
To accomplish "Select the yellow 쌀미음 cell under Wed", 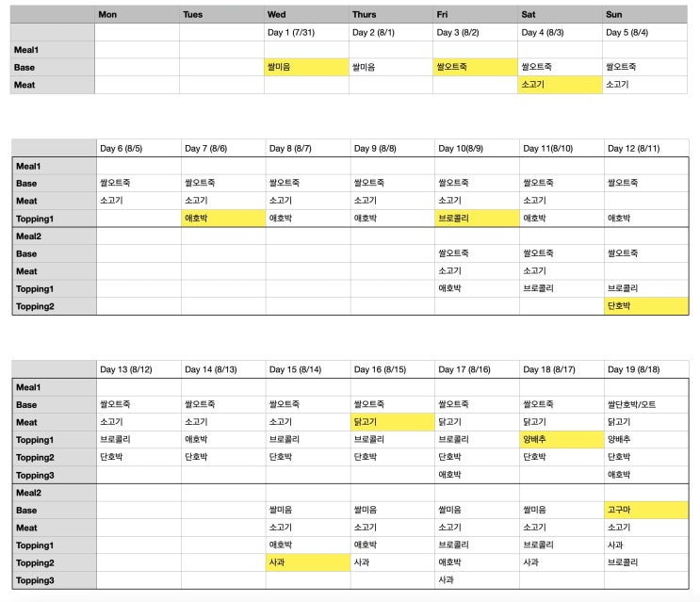I will pos(306,67).
